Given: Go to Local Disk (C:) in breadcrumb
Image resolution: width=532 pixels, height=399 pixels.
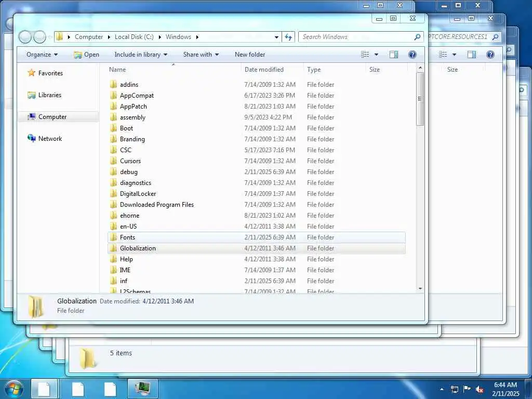Looking at the screenshot, I should 134,37.
